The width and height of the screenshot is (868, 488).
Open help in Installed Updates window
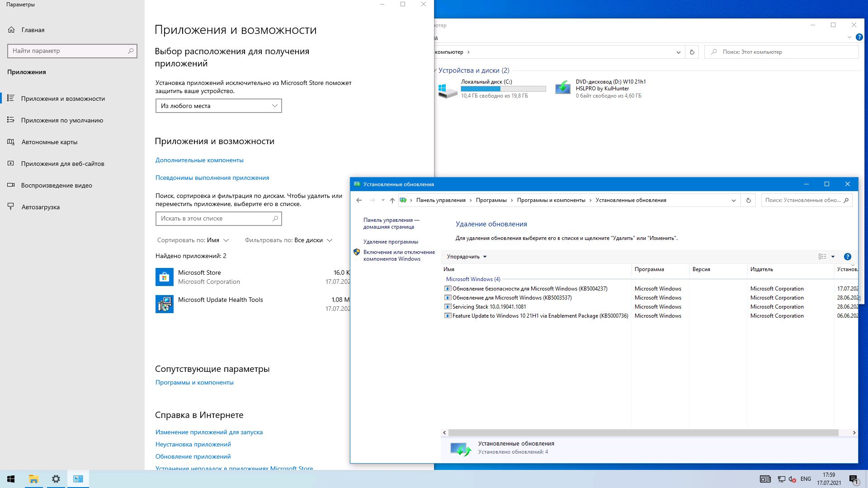(847, 257)
